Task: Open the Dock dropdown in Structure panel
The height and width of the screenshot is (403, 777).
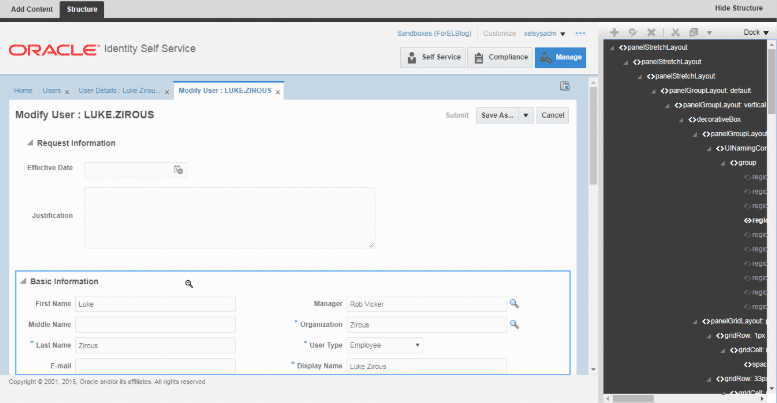Action: click(x=756, y=32)
